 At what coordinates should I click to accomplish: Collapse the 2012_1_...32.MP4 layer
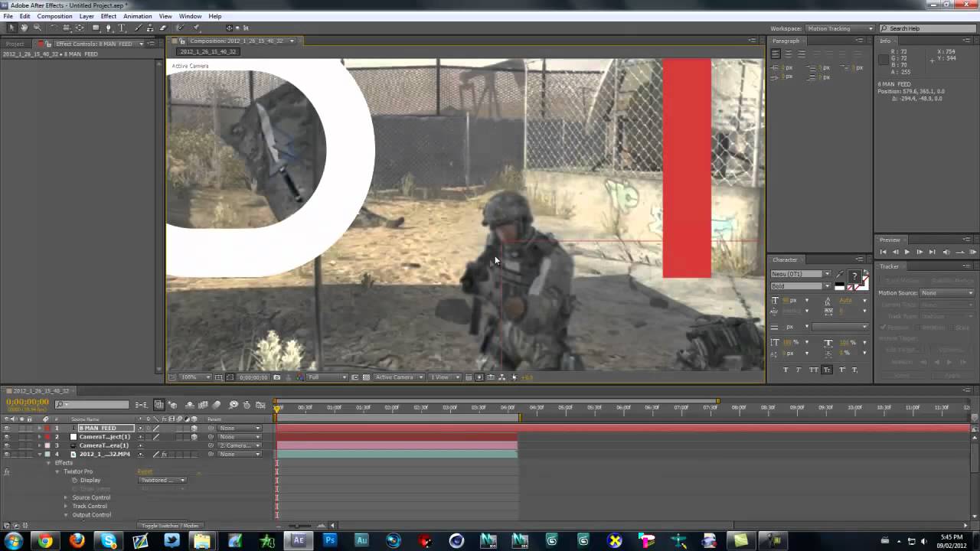[39, 454]
